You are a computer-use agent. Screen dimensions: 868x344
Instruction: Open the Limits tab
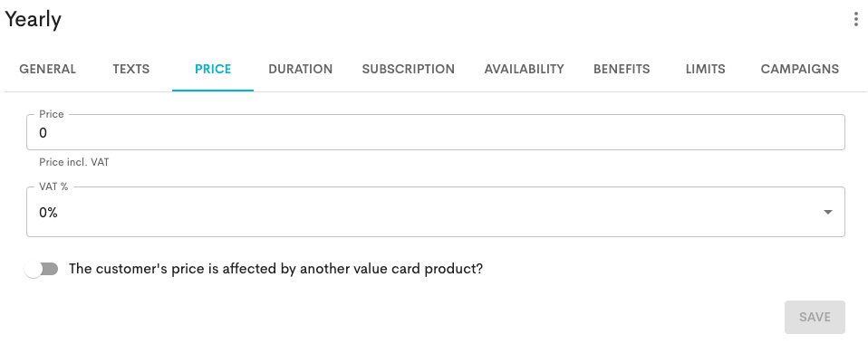[x=705, y=69]
